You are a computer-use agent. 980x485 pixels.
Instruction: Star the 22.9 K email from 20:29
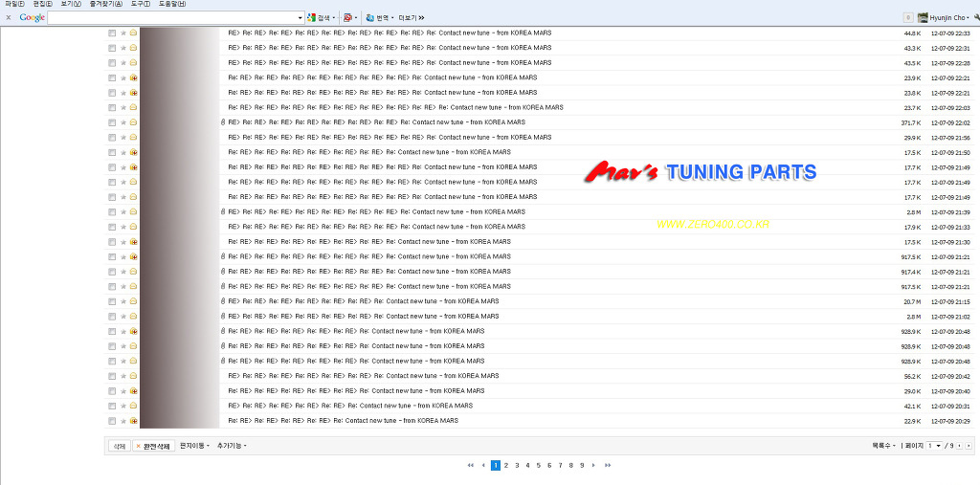point(123,421)
